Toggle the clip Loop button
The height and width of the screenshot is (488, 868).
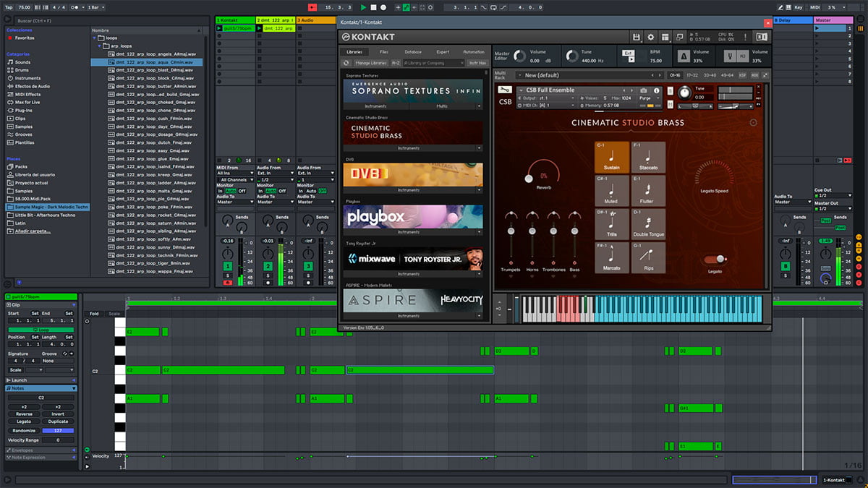pos(41,330)
